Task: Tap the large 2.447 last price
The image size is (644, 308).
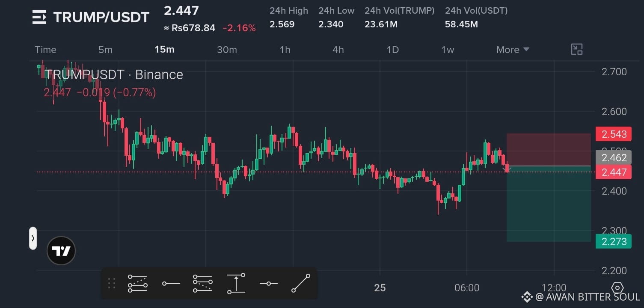Action: (181, 11)
